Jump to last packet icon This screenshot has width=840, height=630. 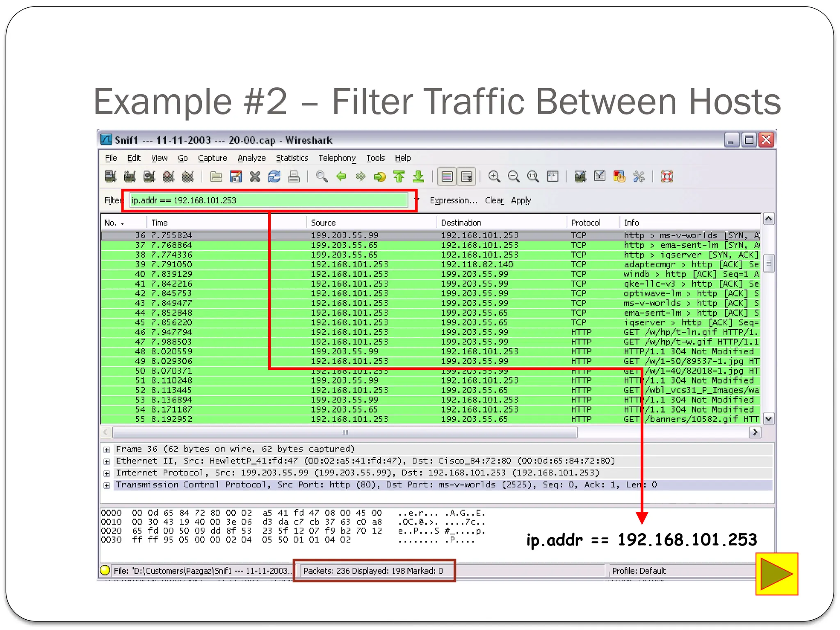[x=418, y=177]
